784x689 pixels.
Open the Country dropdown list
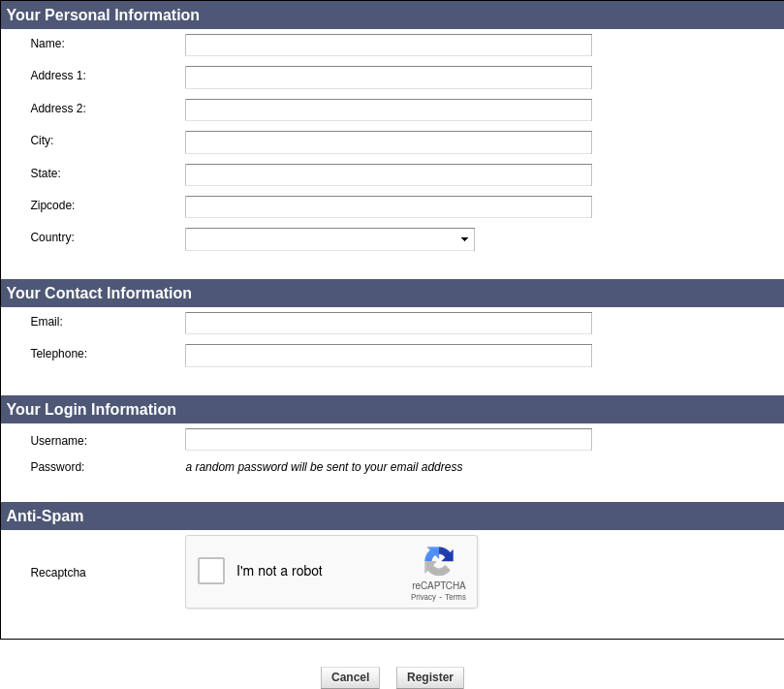329,239
